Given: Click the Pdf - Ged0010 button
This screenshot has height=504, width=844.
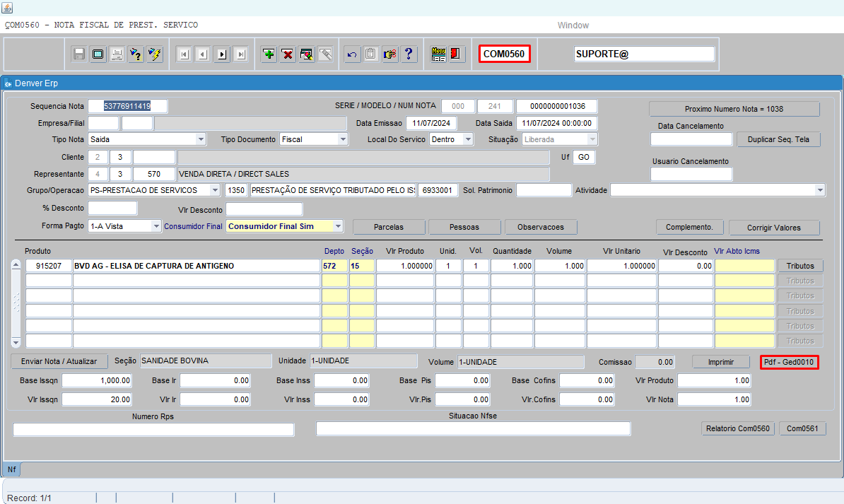Looking at the screenshot, I should coord(789,362).
